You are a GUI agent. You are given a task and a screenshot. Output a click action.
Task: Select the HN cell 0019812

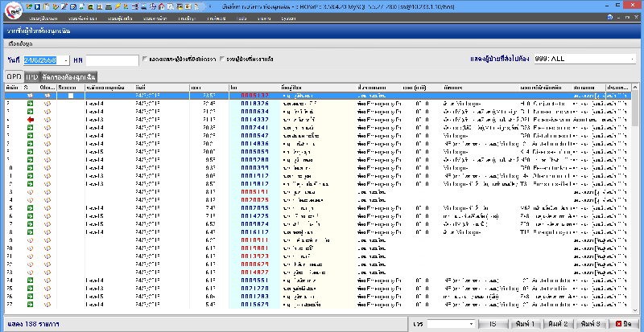[254, 184]
